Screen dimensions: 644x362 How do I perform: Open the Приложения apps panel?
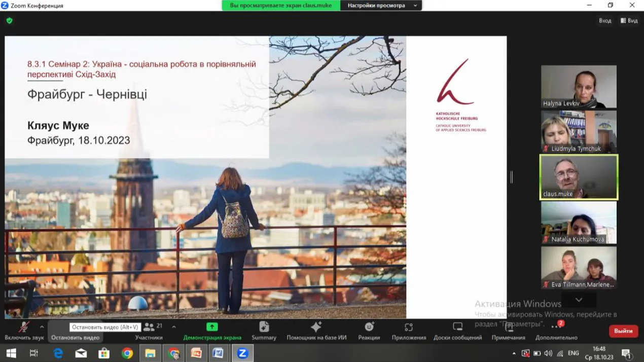(x=409, y=331)
